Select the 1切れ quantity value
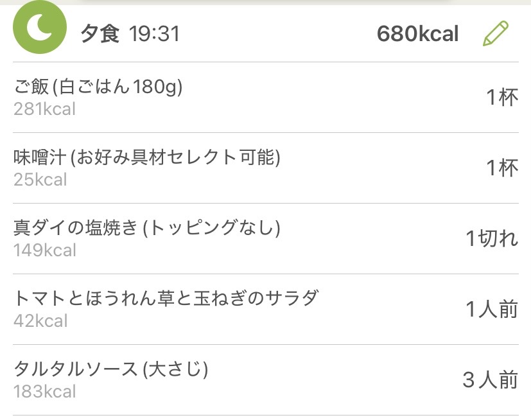 pos(492,239)
